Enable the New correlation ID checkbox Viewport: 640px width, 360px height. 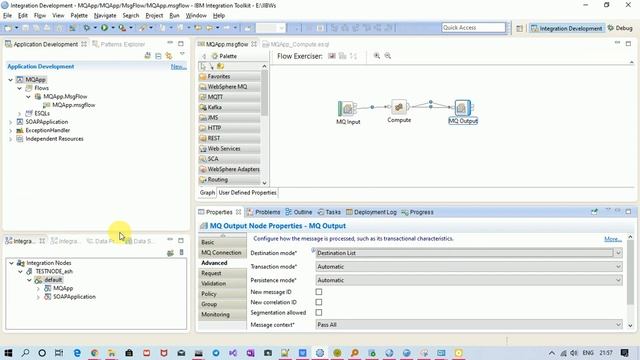[x=319, y=302]
